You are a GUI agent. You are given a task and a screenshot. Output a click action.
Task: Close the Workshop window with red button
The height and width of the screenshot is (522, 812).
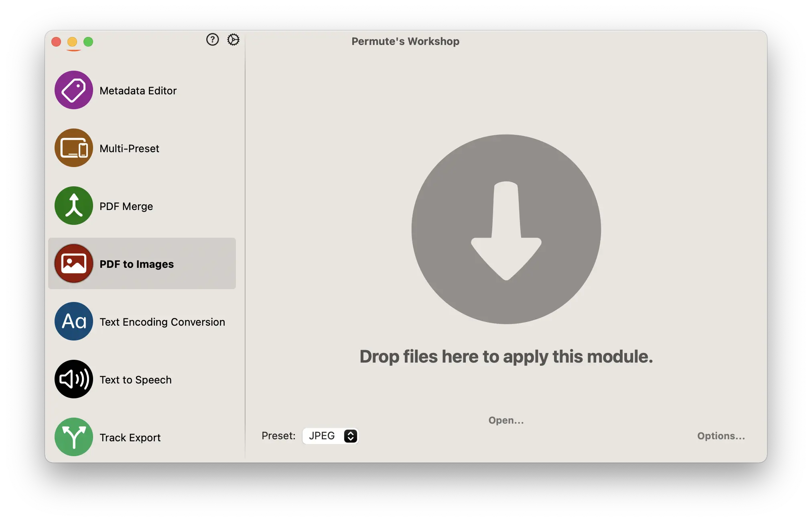point(56,42)
